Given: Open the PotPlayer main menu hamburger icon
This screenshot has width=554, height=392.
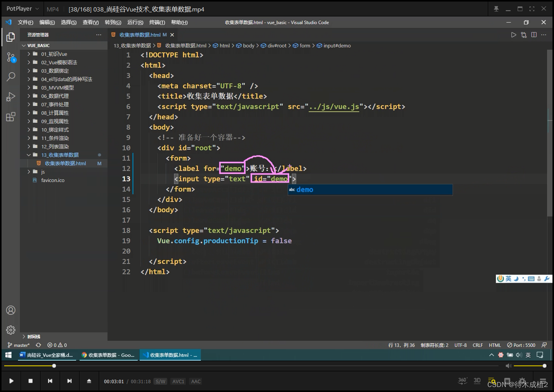Looking at the screenshot, I should click(543, 381).
